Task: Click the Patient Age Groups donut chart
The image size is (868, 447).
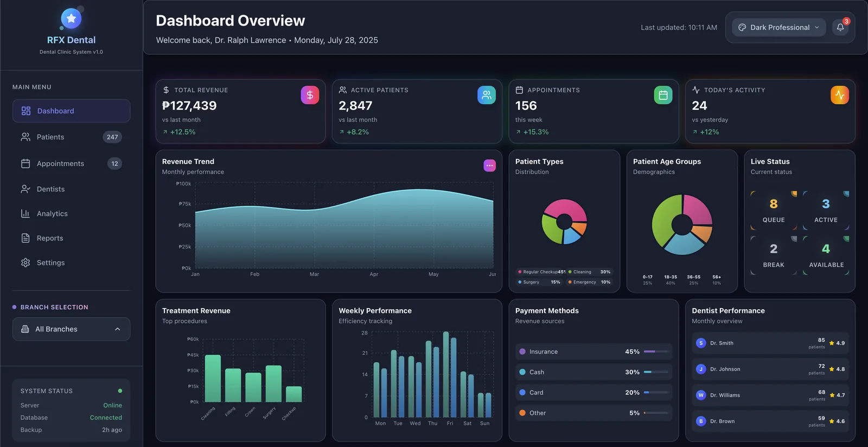Action: click(682, 225)
